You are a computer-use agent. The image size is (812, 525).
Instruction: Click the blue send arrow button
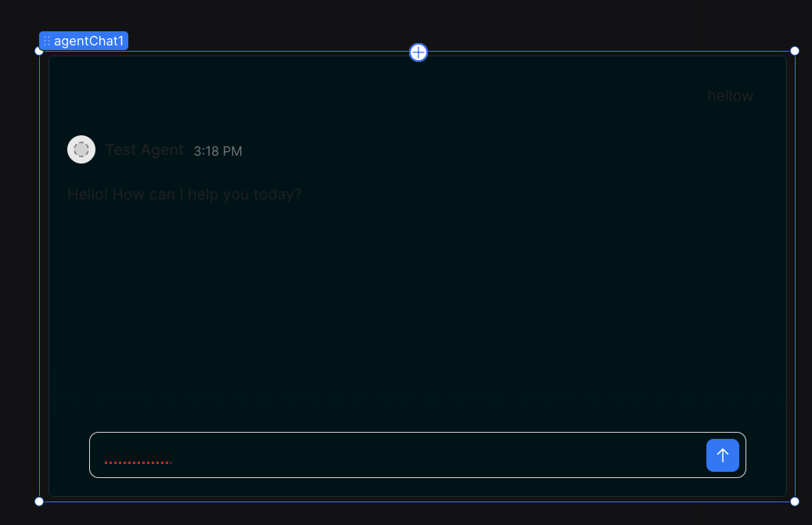click(722, 455)
